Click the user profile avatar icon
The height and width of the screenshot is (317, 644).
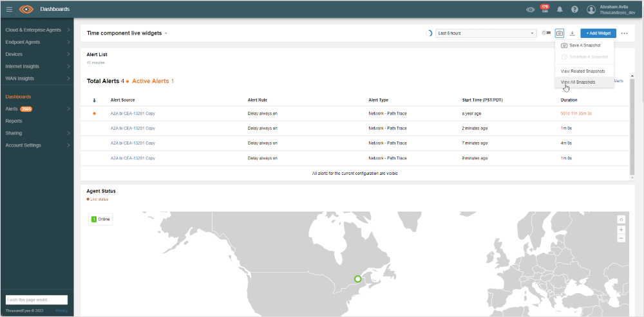click(591, 10)
